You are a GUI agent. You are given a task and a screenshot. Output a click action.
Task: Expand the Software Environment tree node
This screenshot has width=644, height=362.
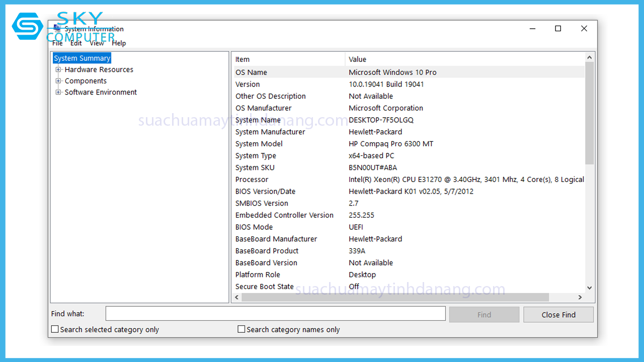pos(58,93)
